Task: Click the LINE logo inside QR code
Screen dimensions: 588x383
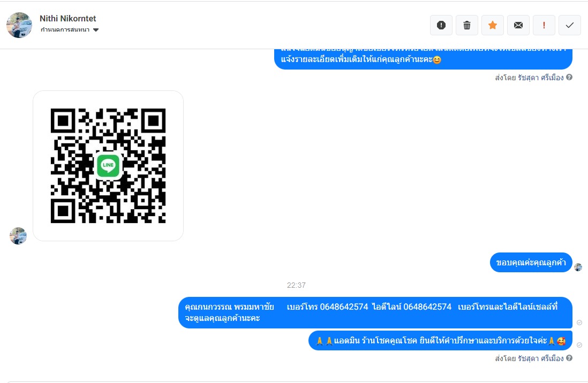Action: click(108, 165)
